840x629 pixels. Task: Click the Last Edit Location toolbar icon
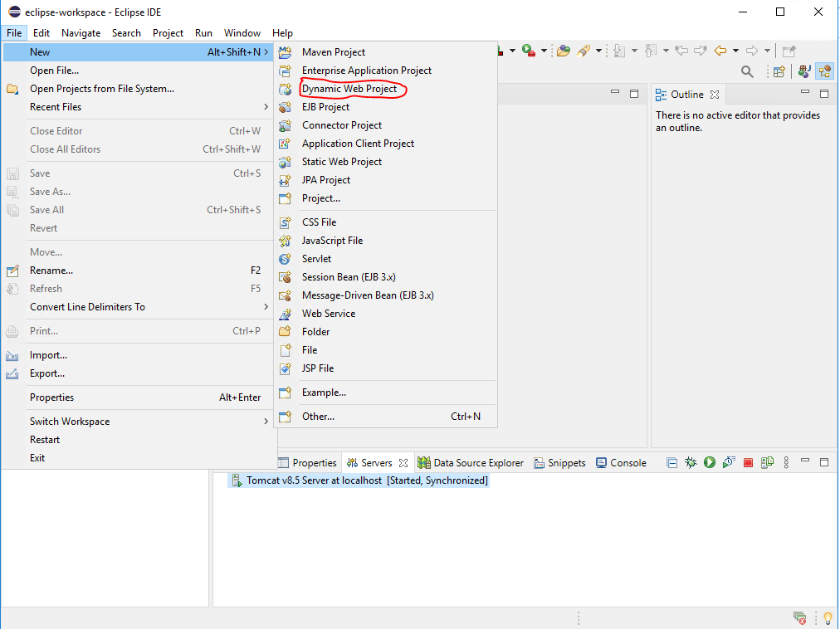[681, 51]
